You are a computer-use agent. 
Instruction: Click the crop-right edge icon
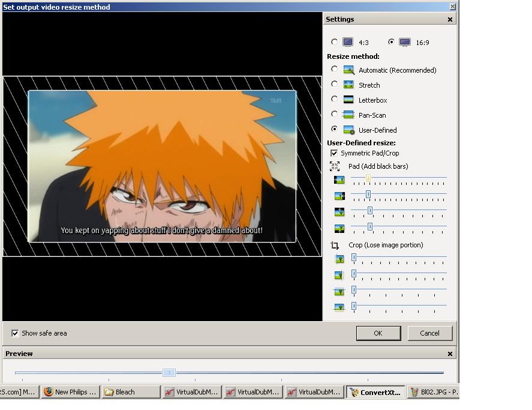pos(339,275)
